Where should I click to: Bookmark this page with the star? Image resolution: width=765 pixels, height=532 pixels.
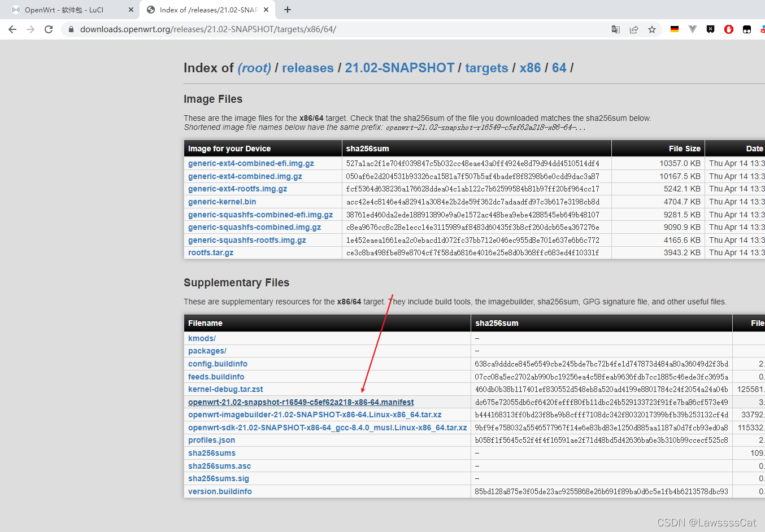click(652, 29)
